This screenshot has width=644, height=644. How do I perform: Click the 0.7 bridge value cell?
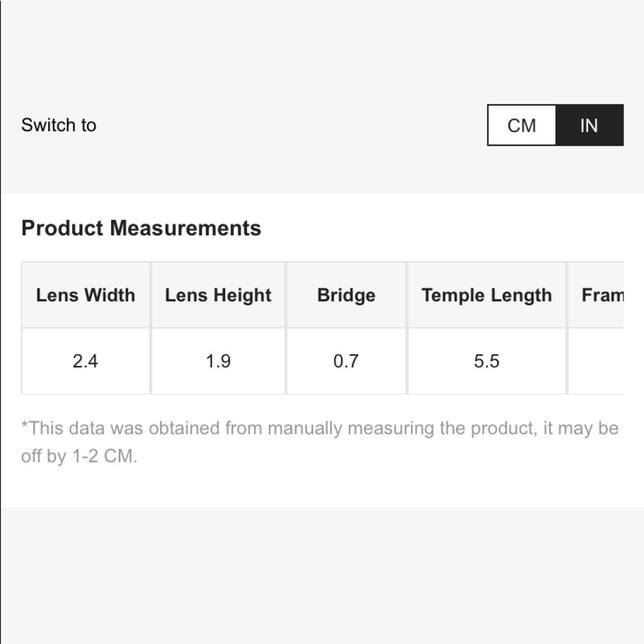tap(346, 361)
